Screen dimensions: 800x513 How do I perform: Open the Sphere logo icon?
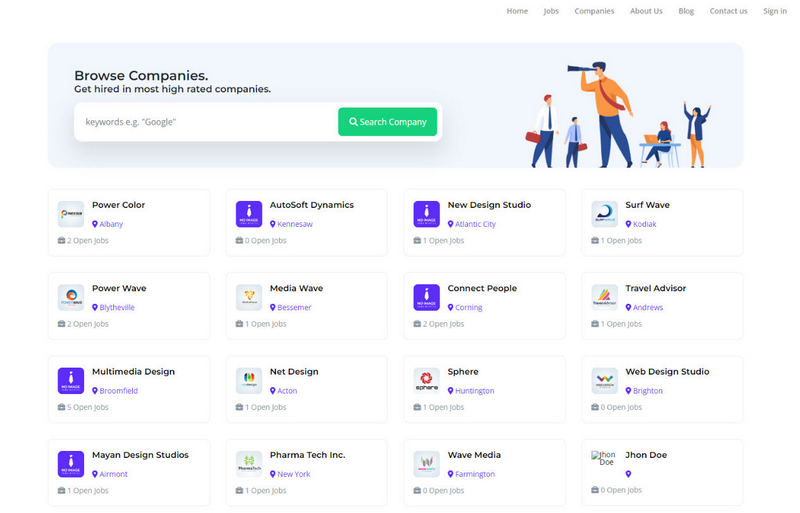[427, 381]
